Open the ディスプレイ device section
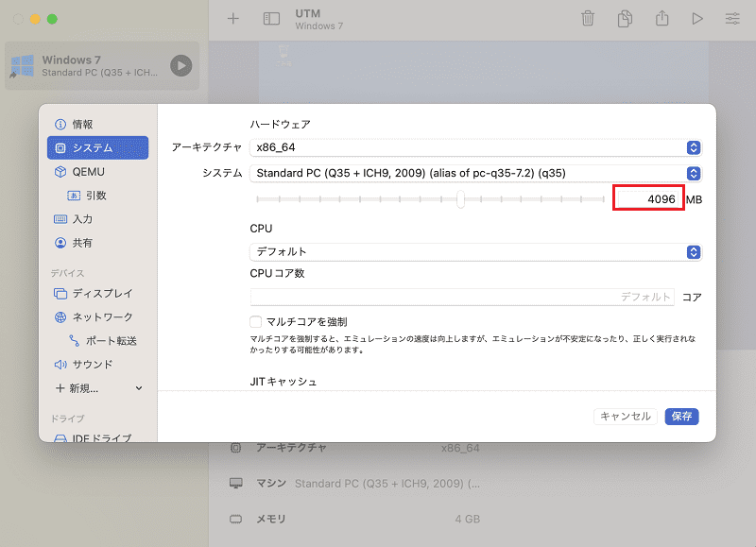The image size is (756, 547). [x=98, y=293]
